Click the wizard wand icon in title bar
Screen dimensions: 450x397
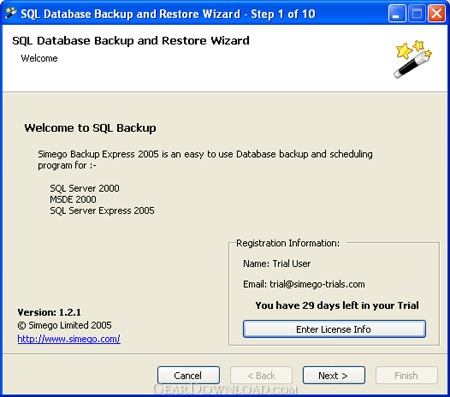(x=11, y=13)
